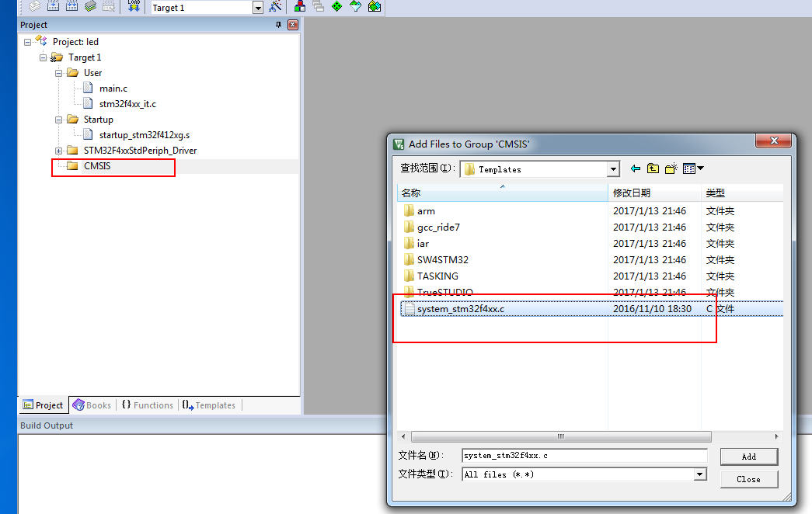
Task: Switch to the Functions tab
Action: (x=148, y=405)
